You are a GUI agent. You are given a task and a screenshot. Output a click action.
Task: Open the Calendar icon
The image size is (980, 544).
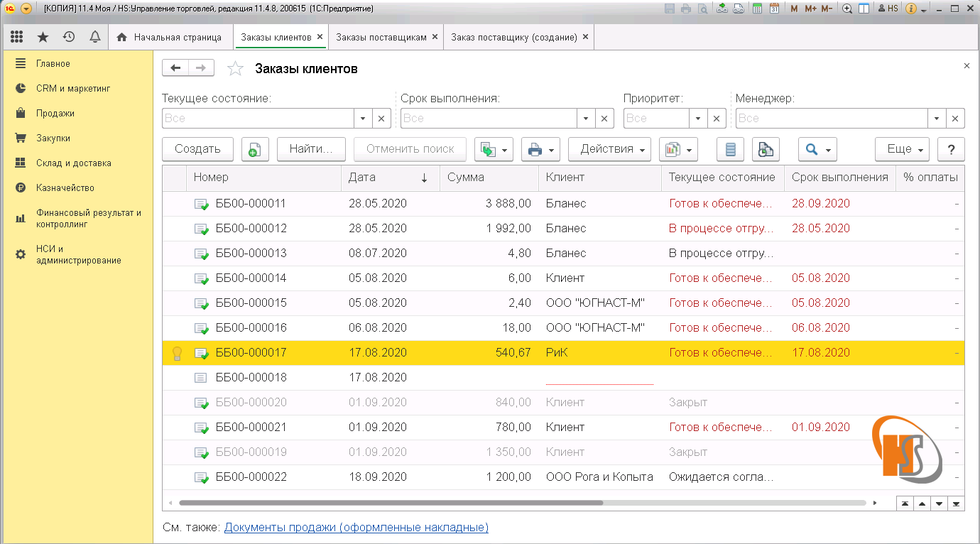[774, 9]
